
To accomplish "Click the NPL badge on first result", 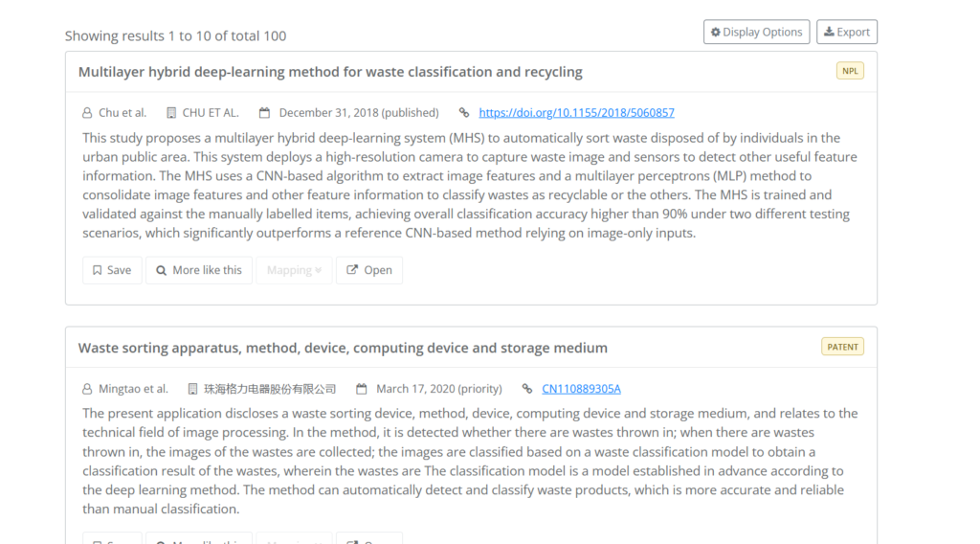I will 850,71.
